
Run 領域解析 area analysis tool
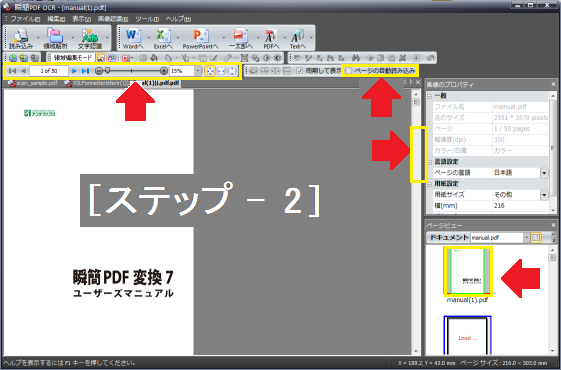[x=55, y=38]
